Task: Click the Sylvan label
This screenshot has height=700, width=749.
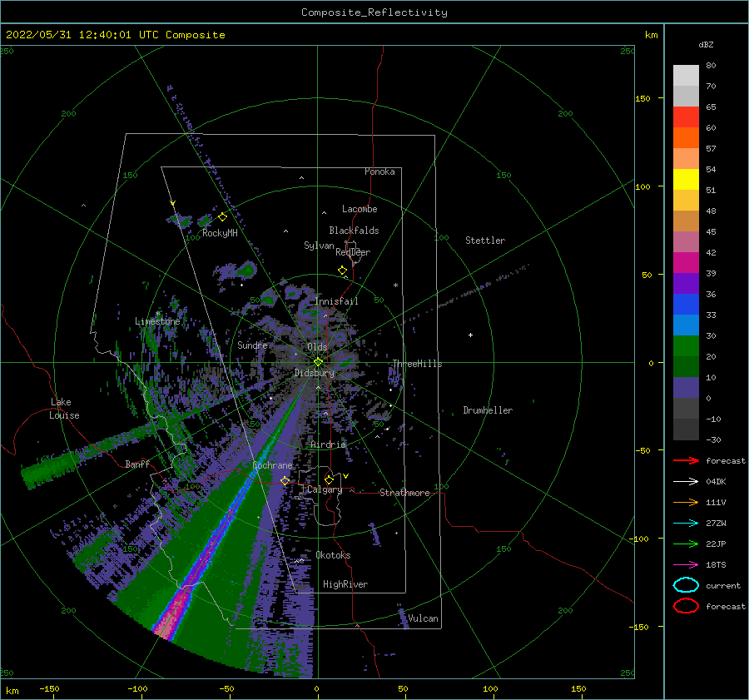Action: (x=319, y=246)
